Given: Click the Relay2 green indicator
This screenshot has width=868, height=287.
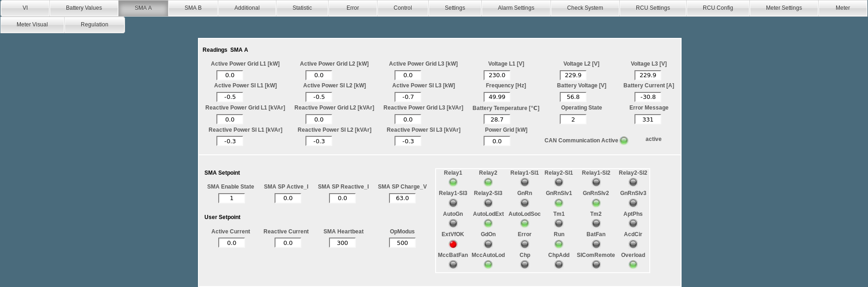Looking at the screenshot, I should tap(488, 182).
